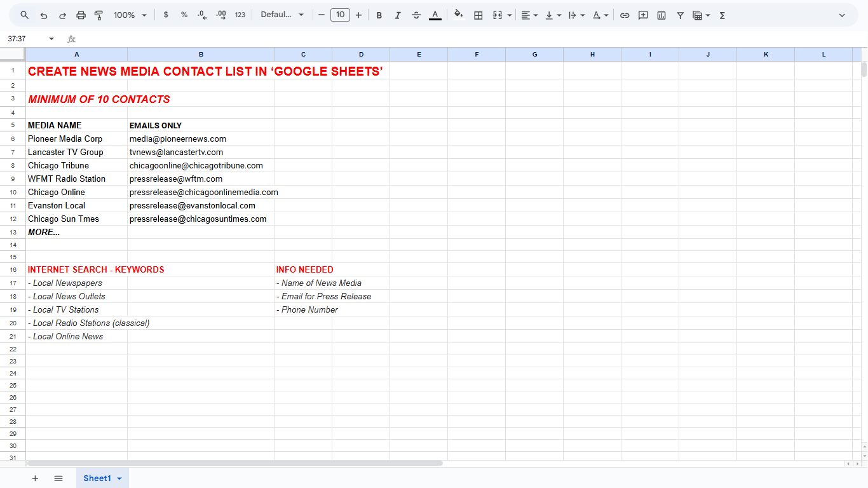The image size is (868, 488).
Task: Increase font size with plus button
Action: (x=358, y=15)
